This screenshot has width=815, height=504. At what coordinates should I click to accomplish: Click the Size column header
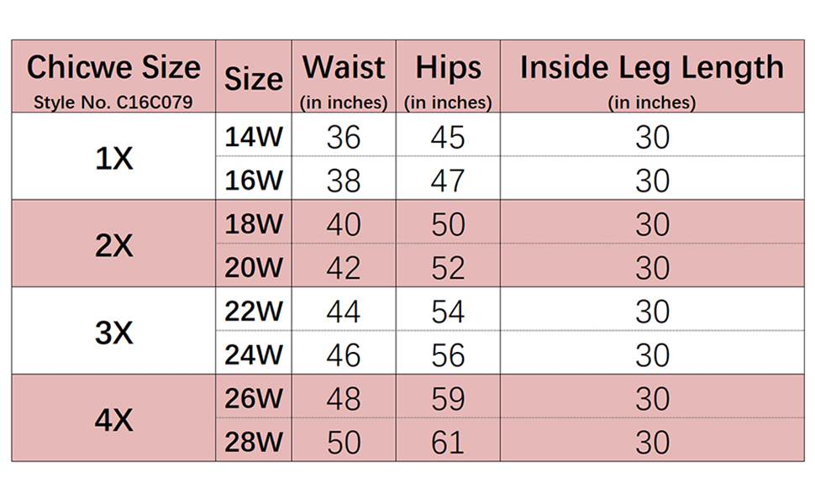pyautogui.click(x=253, y=79)
